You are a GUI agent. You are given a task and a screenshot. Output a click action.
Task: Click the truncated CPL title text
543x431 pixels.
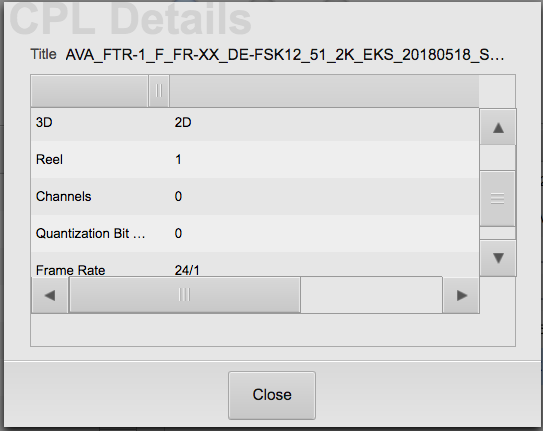[285, 55]
